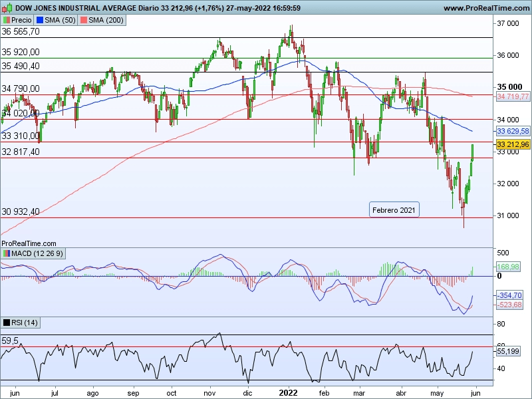532x399 pixels.
Task: Select the Febrero 2021 annotation box
Action: coord(394,210)
